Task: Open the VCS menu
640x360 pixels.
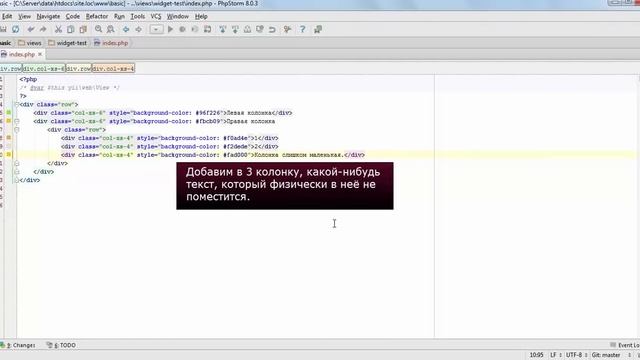Action: click(156, 16)
